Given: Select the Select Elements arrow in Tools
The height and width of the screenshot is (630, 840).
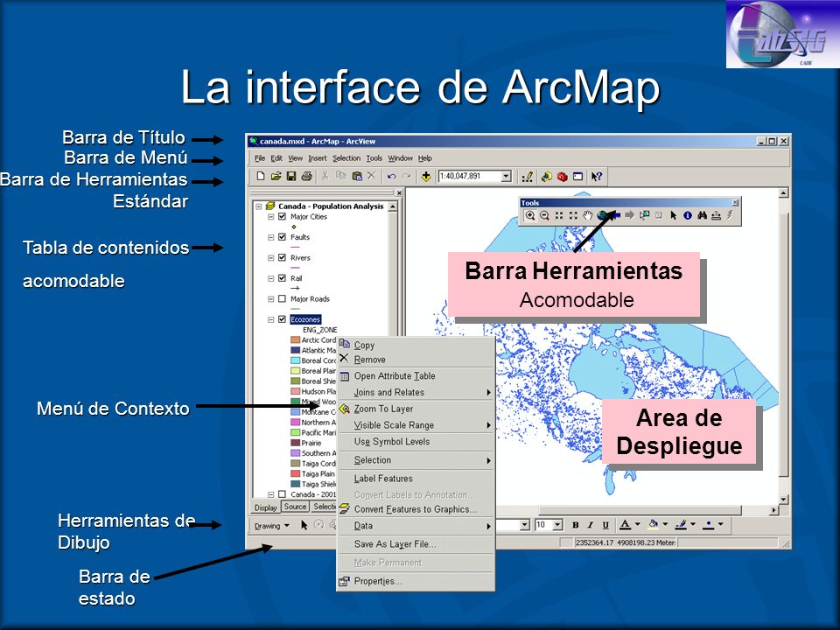Looking at the screenshot, I should (674, 215).
